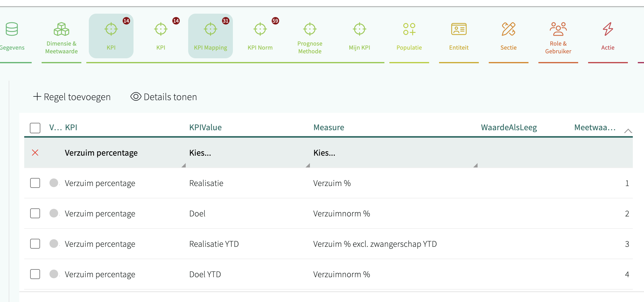
Task: Check the Realisatie YTD row checkbox
Action: click(x=35, y=244)
